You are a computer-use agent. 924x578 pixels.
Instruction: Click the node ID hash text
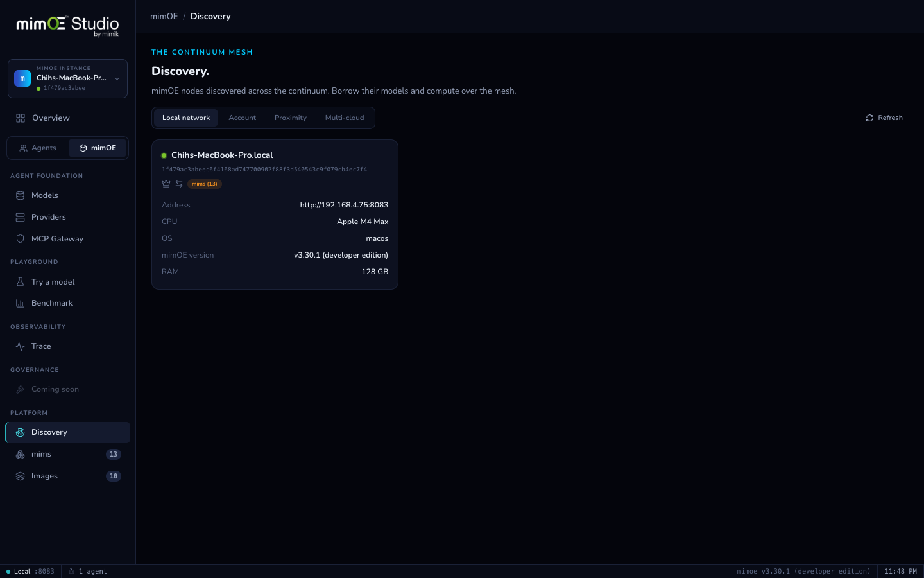tap(264, 170)
